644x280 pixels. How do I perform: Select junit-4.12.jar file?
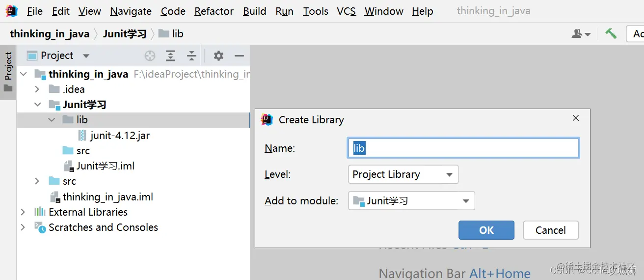point(120,136)
